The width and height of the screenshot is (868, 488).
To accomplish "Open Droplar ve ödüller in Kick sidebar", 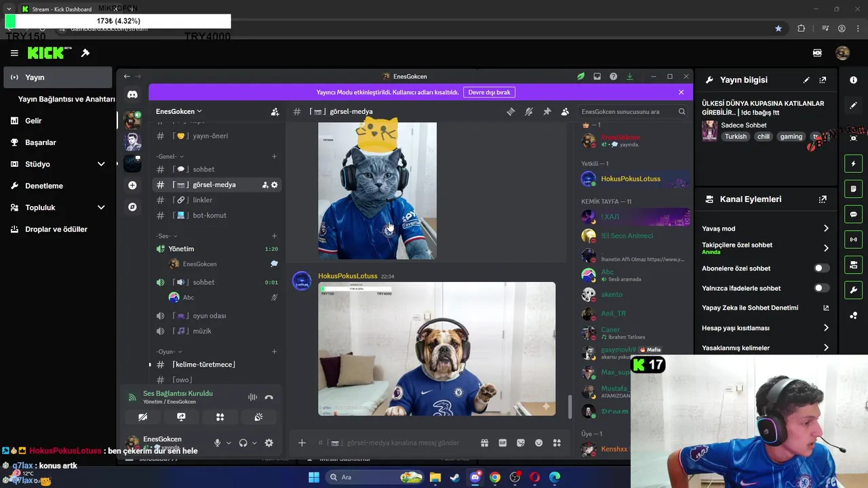I will coord(58,229).
